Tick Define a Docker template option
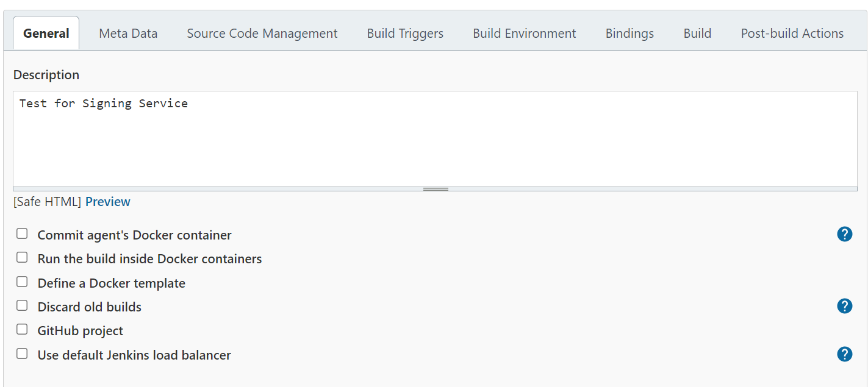The width and height of the screenshot is (868, 387). point(22,282)
